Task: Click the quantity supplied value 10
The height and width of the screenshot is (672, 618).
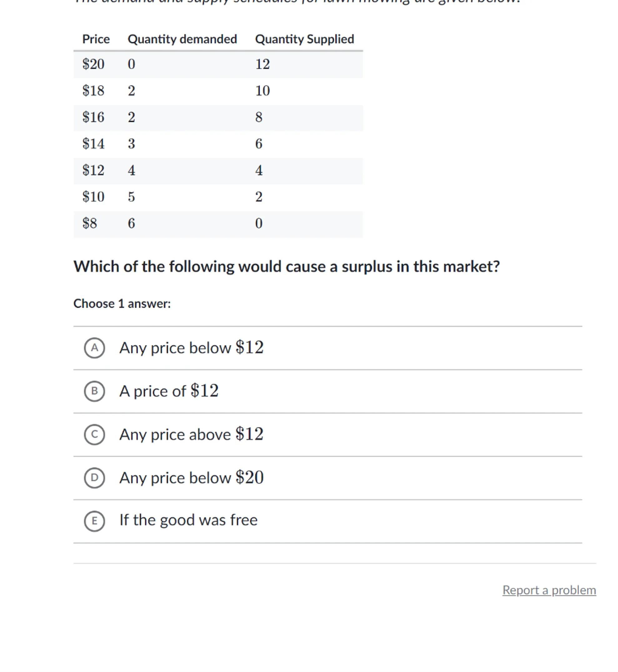Action: (x=262, y=91)
